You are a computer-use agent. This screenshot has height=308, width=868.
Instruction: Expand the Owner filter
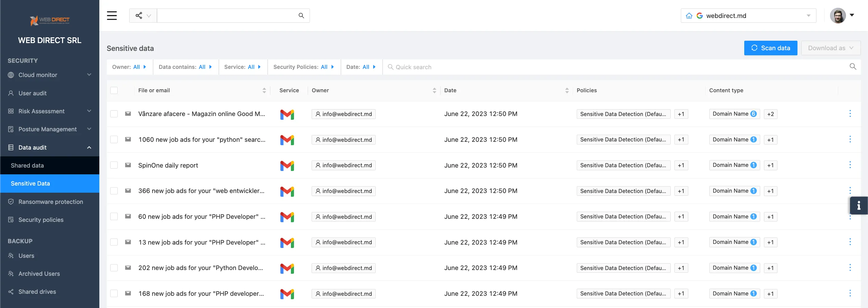[x=129, y=67]
